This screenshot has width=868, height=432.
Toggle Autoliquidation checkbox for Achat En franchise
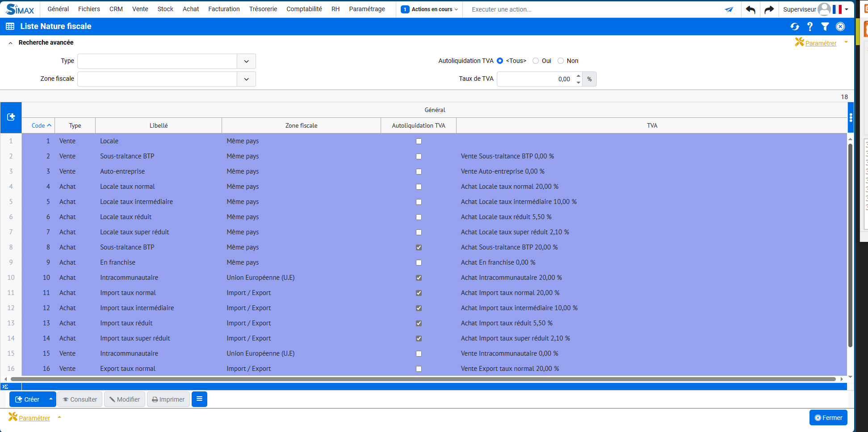[x=419, y=262]
